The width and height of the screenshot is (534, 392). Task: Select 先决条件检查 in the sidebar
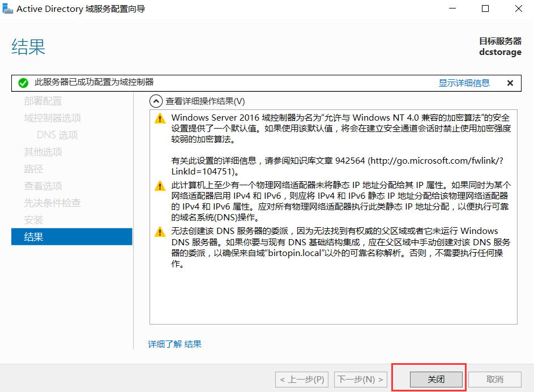pos(53,203)
